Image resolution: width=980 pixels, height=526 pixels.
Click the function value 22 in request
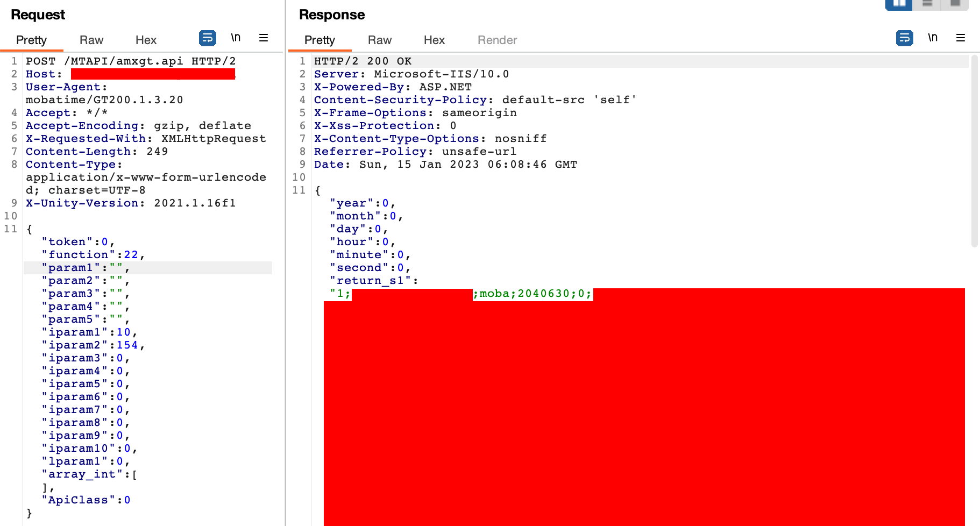click(x=131, y=255)
